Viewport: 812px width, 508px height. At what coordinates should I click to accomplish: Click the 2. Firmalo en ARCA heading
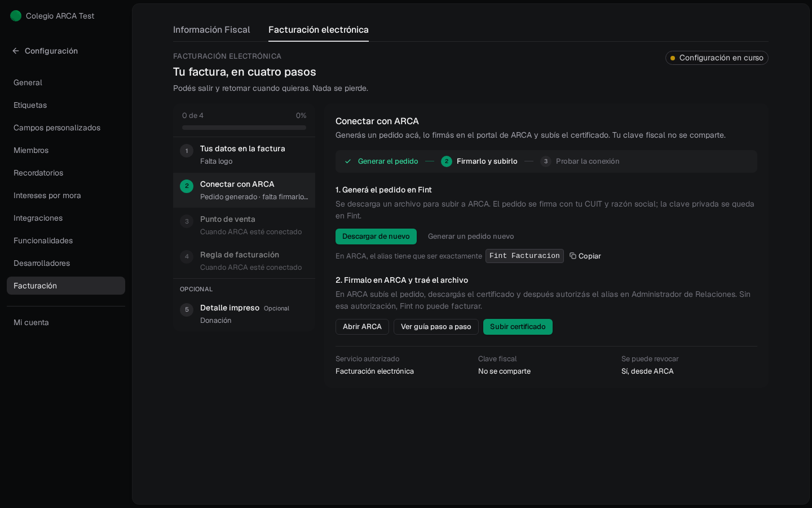[x=401, y=281]
